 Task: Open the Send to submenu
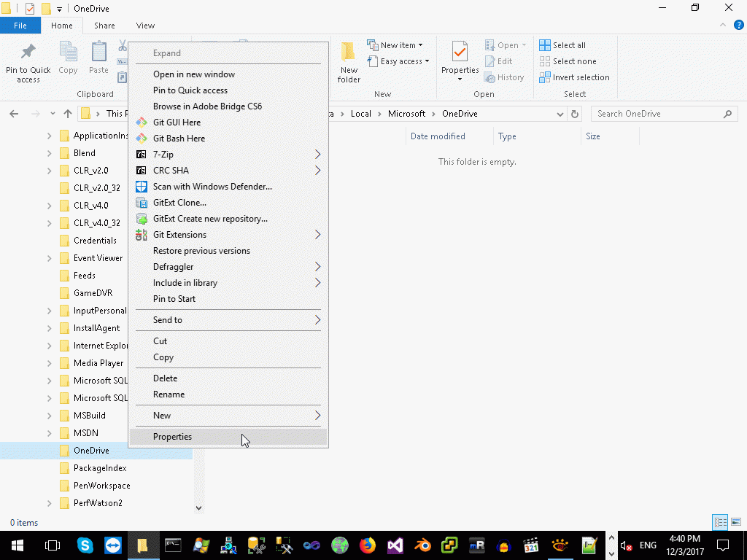tap(228, 320)
